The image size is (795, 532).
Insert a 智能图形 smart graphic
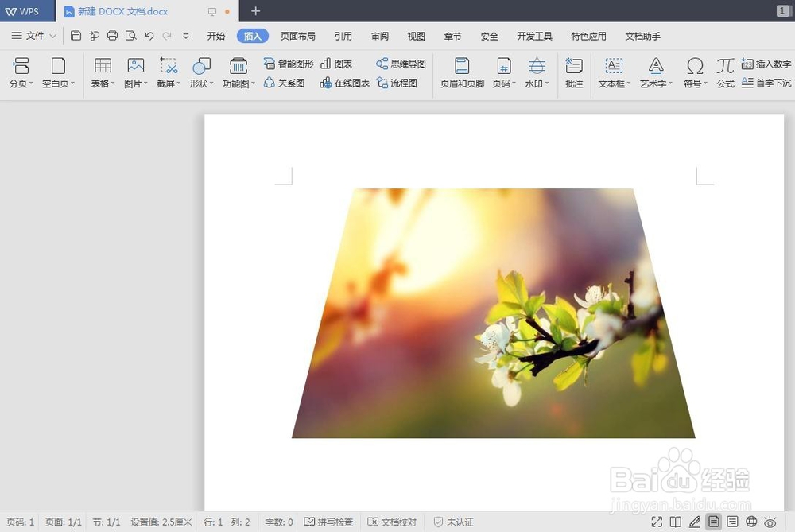pos(289,64)
